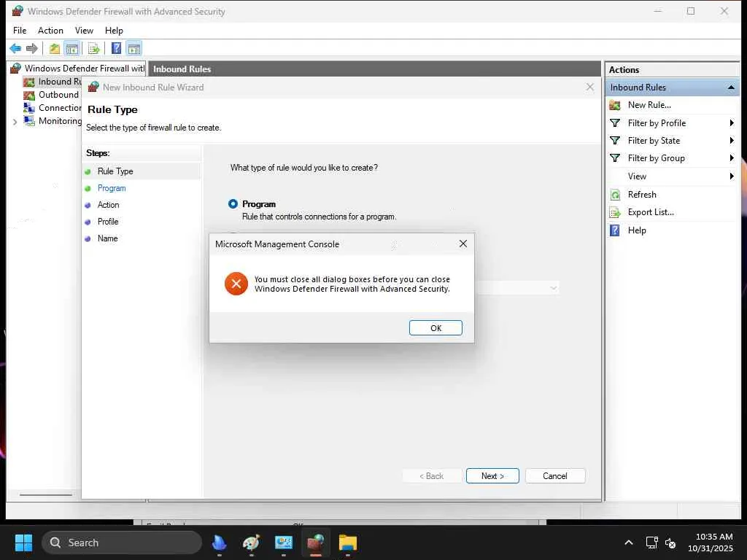
Task: Click the Program step in wizard steps
Action: 112,188
